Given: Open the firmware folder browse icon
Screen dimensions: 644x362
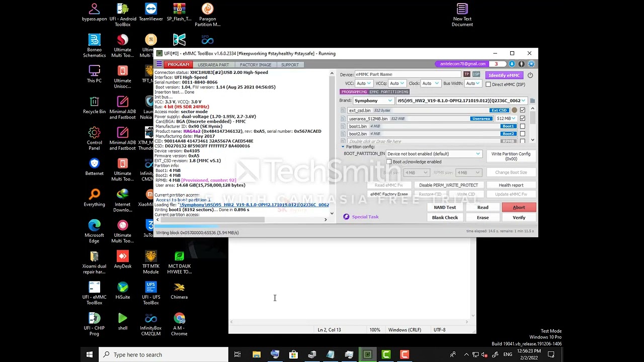Looking at the screenshot, I should click(x=532, y=101).
